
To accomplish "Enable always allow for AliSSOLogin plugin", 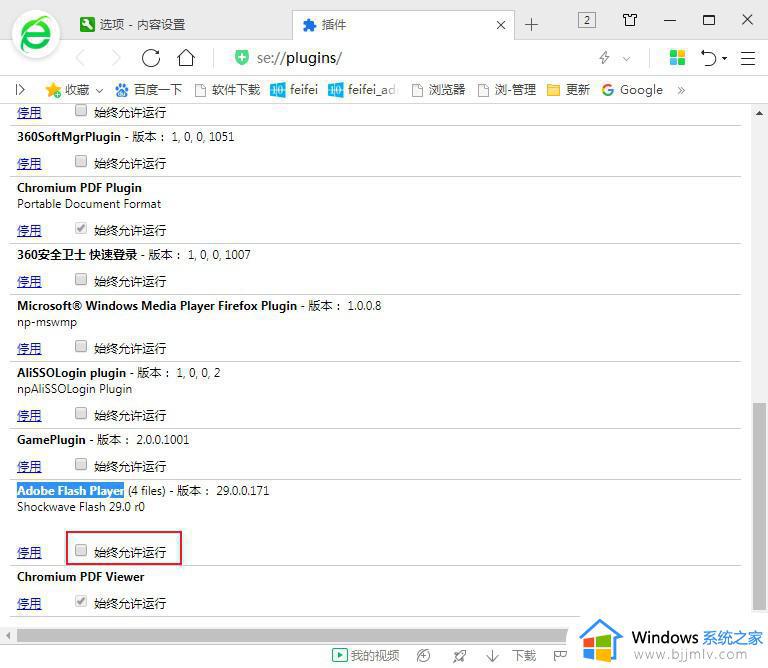I will pos(81,413).
